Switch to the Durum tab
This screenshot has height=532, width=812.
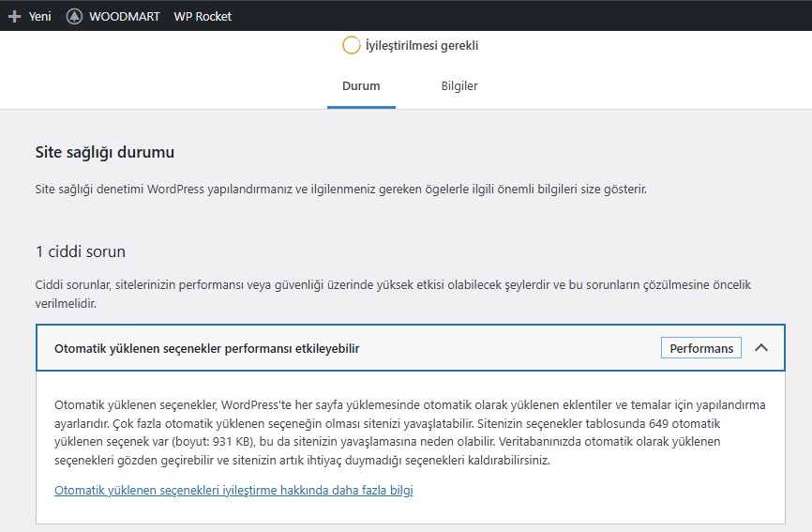click(361, 86)
